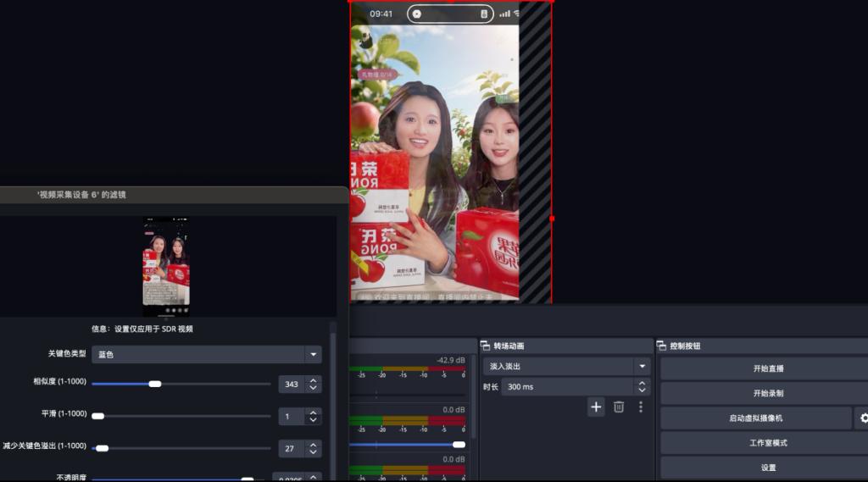The height and width of the screenshot is (482, 868).
Task: Click the 时长 300 ms stepper arrows
Action: tap(642, 387)
